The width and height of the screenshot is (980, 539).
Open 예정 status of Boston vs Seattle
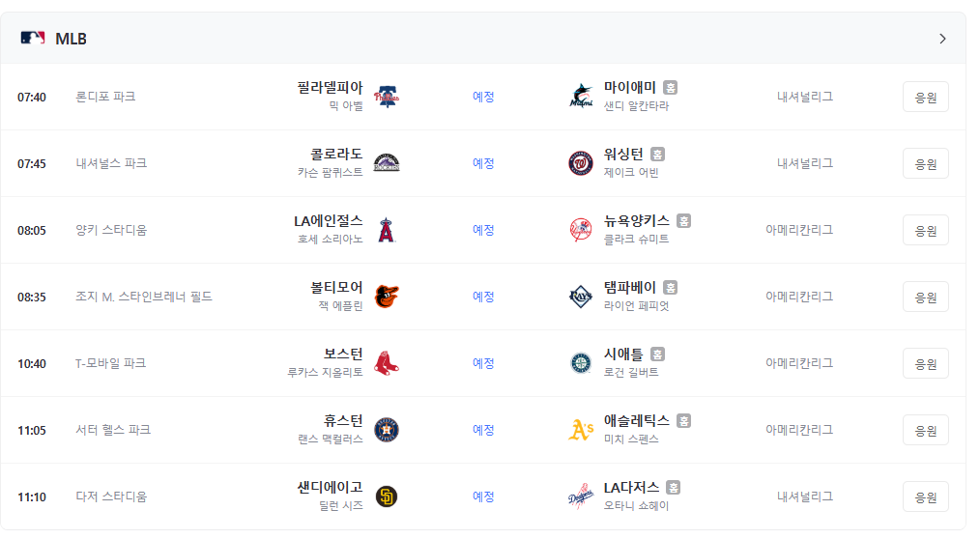pyautogui.click(x=483, y=363)
